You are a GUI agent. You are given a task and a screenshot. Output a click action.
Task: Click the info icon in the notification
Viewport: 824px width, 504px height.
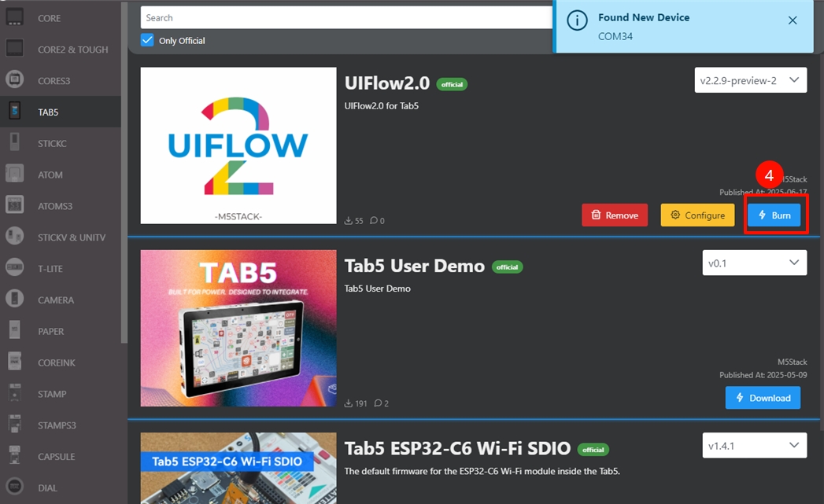tap(577, 20)
